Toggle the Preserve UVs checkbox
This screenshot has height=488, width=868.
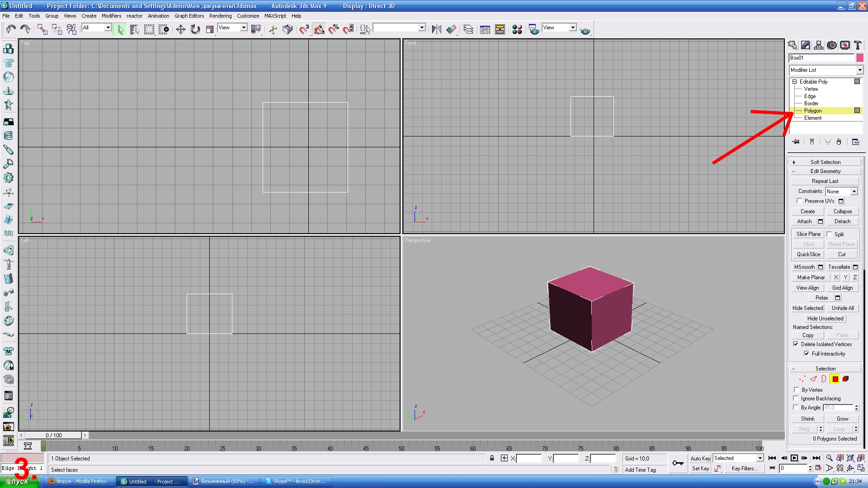coord(799,201)
